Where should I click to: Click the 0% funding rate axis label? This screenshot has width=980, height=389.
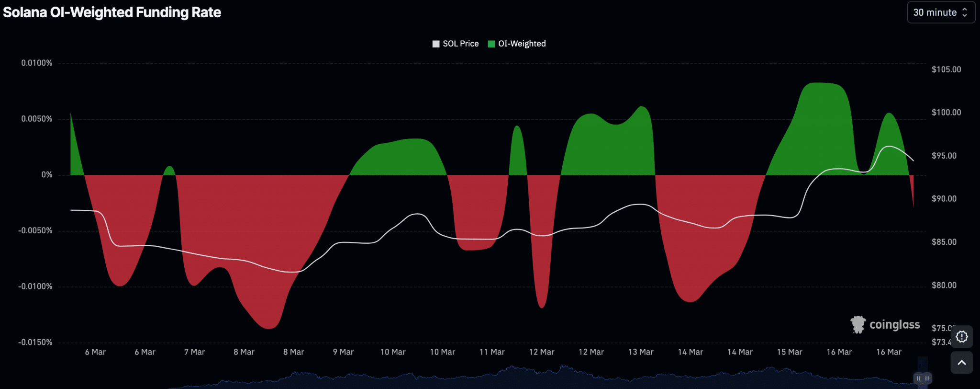coord(47,175)
